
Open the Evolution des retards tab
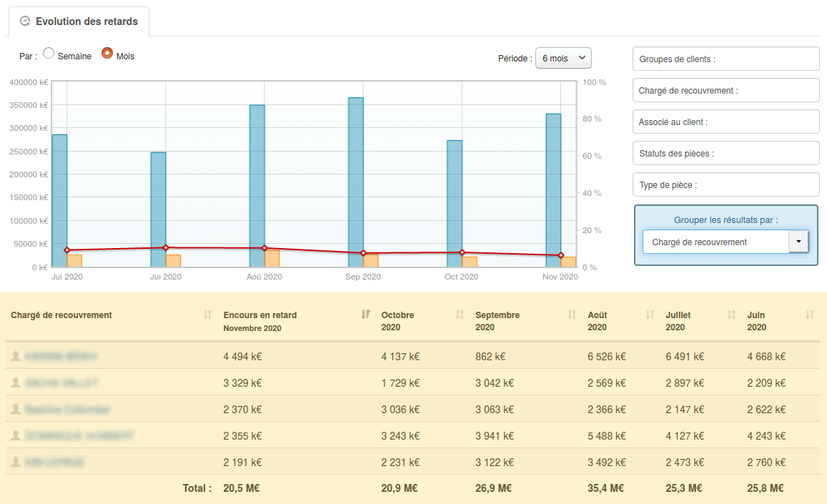tap(79, 21)
